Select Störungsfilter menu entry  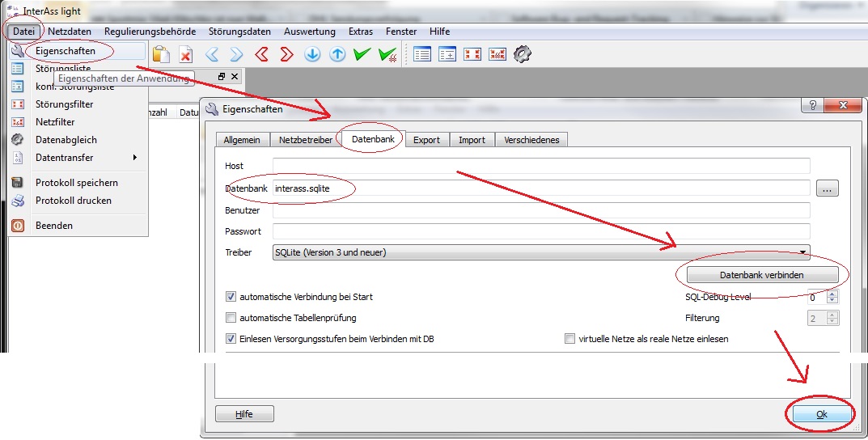coord(78,104)
